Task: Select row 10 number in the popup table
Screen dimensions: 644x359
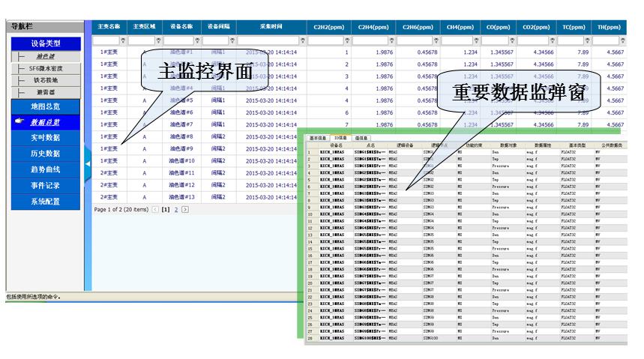Action: point(310,214)
